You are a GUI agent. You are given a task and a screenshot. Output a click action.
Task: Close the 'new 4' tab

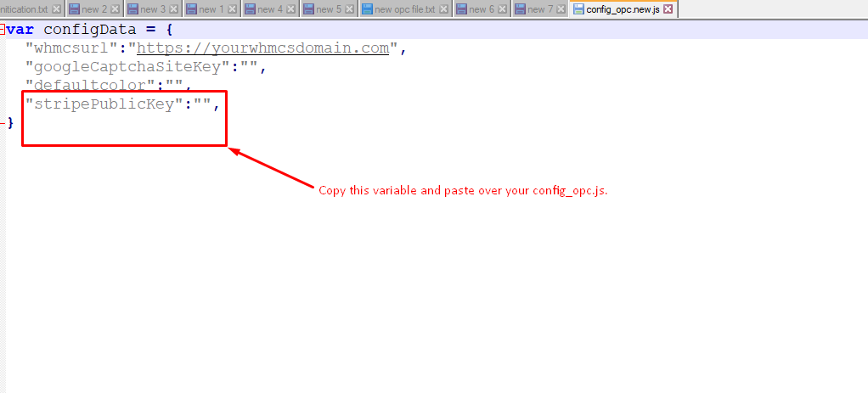[291, 9]
